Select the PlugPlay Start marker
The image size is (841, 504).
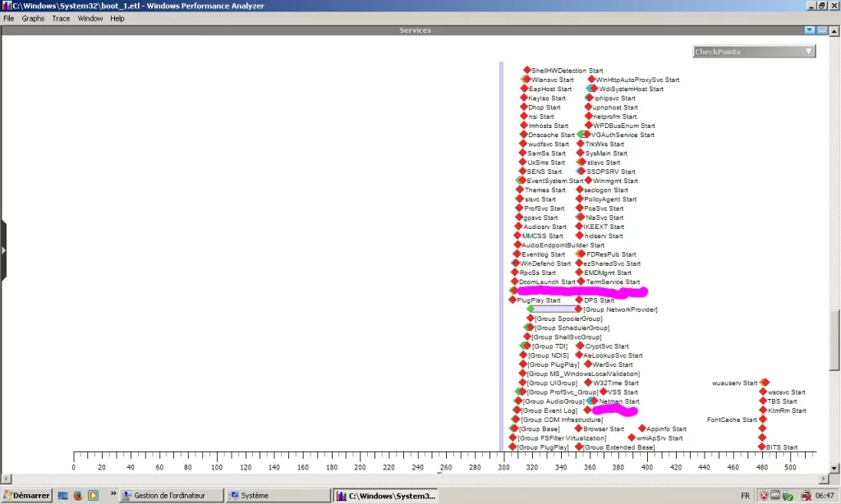(x=512, y=300)
